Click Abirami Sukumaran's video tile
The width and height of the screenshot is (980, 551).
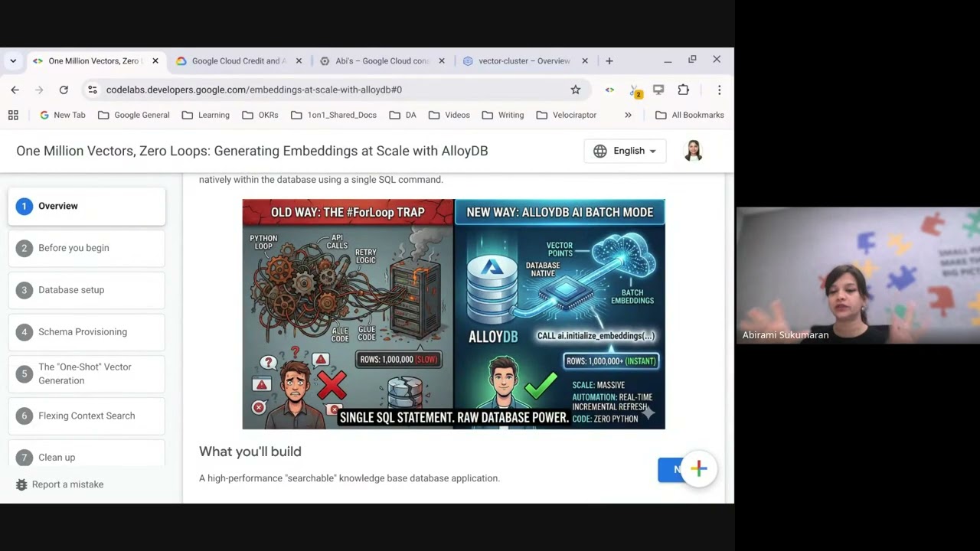click(858, 275)
